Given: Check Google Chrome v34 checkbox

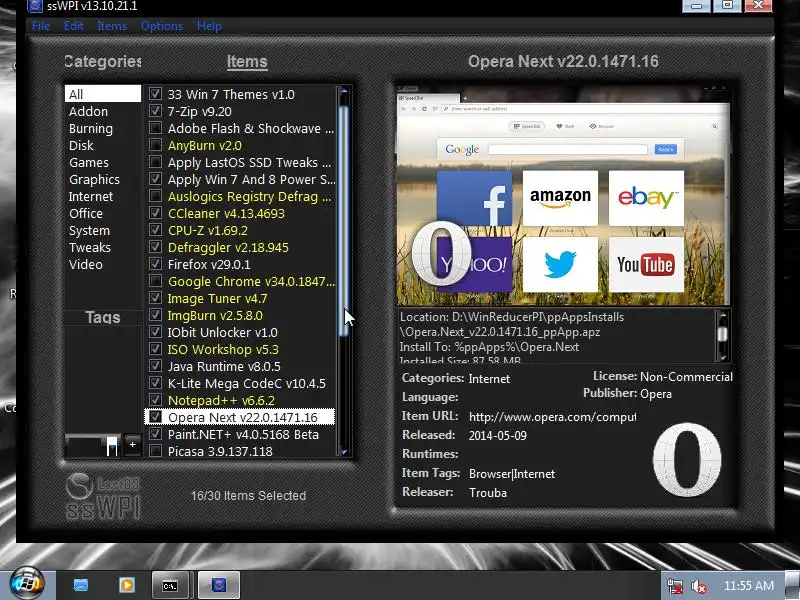Looking at the screenshot, I should click(155, 281).
